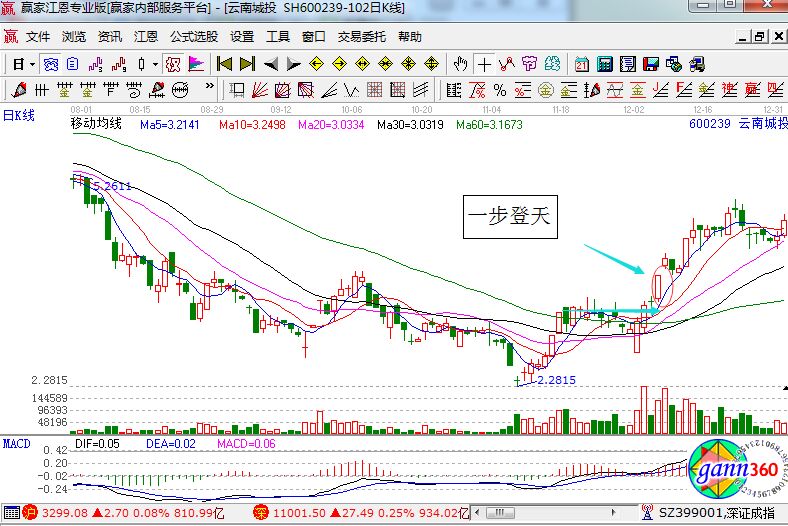Image resolution: width=788 pixels, height=526 pixels.
Task: Toggle the 权 ex-rights adjustment button
Action: [x=171, y=64]
